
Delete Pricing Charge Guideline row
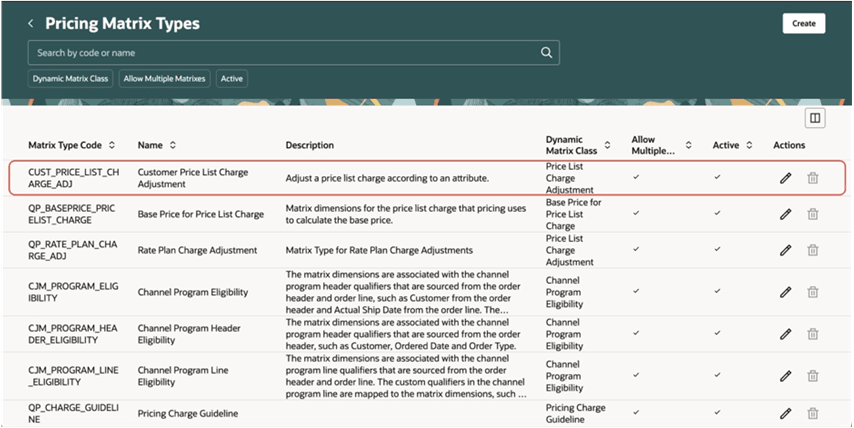click(813, 414)
